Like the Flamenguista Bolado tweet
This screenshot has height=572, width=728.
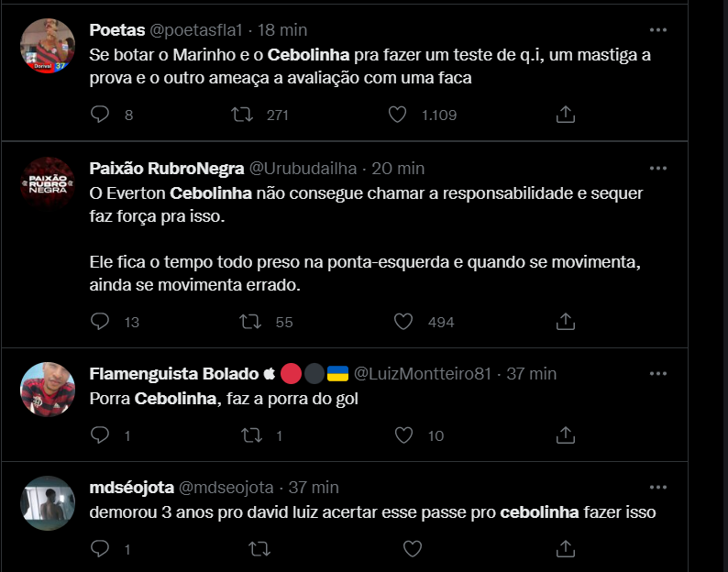403,435
